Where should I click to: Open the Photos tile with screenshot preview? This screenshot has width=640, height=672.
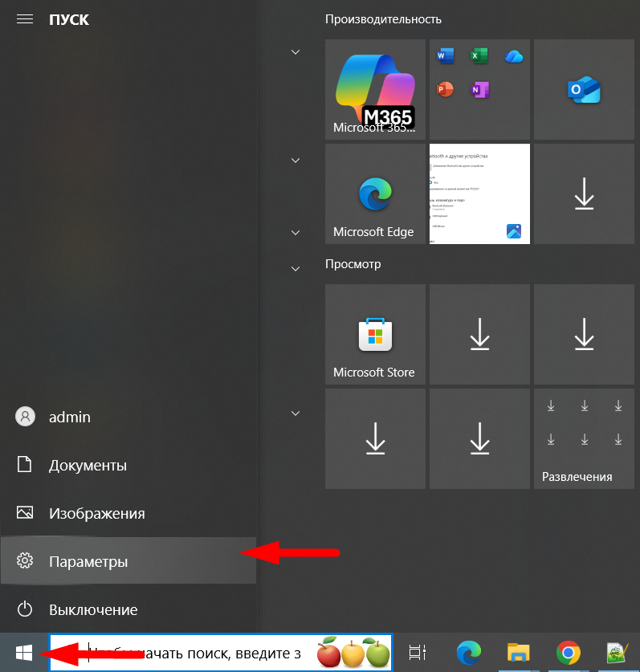point(479,193)
